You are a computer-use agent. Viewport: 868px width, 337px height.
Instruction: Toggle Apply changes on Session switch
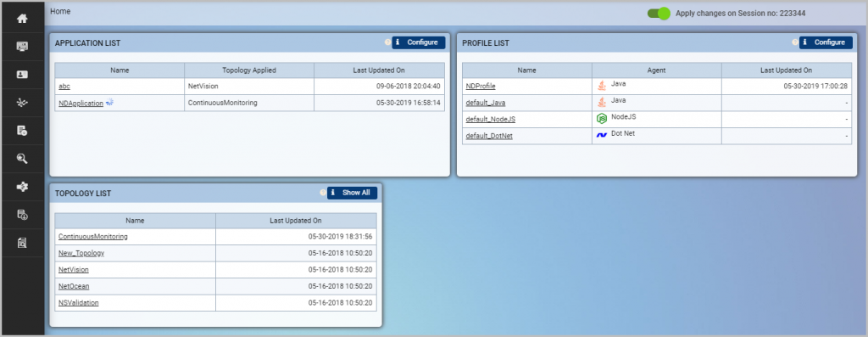(659, 14)
